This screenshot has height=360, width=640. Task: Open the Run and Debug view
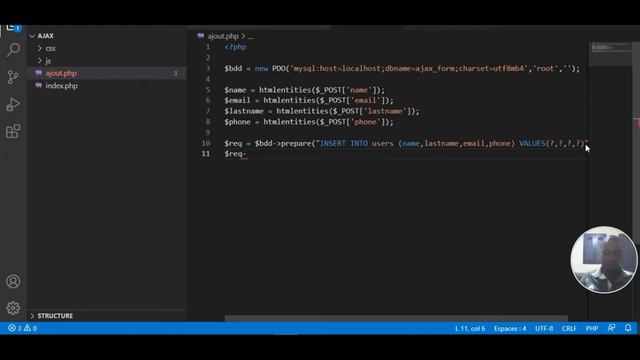(x=13, y=104)
